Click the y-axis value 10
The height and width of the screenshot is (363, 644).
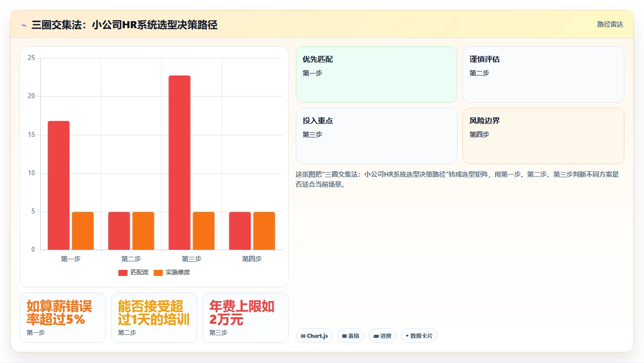pos(31,173)
